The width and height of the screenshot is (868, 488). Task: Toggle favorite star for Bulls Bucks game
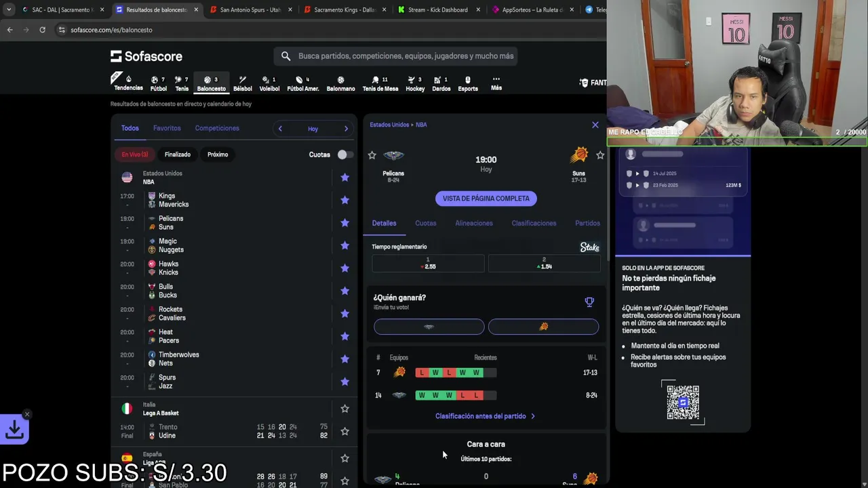tap(344, 291)
